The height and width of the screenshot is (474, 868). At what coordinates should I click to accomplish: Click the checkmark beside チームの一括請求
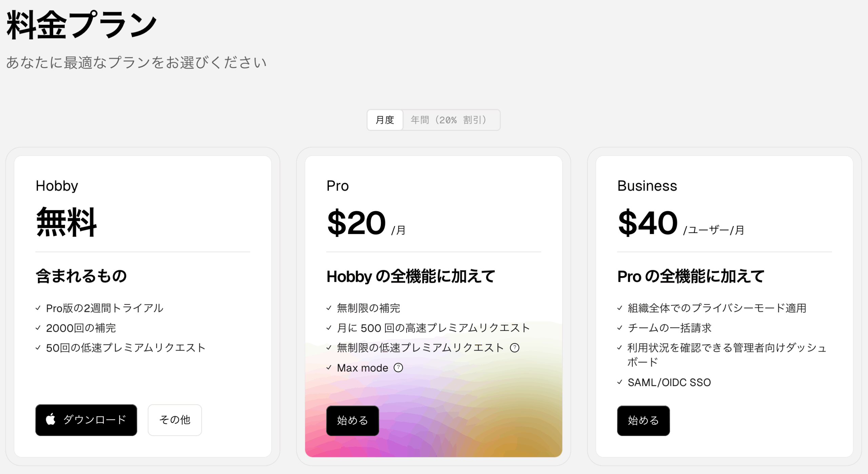pyautogui.click(x=620, y=328)
